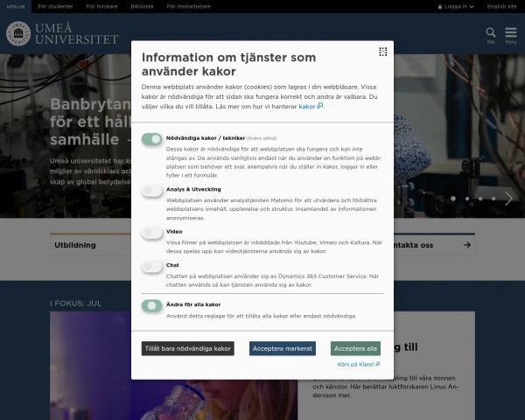Open umu.se tab in top bar
The image size is (525, 420).
[16, 6]
